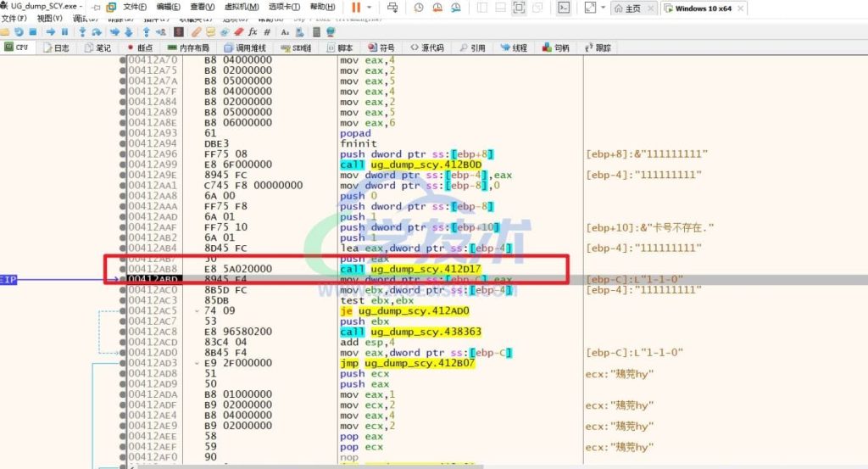Screen dimensions: 868x469
Task: Toggle breakpoint dot at address 00412AB8
Action: coord(123,268)
